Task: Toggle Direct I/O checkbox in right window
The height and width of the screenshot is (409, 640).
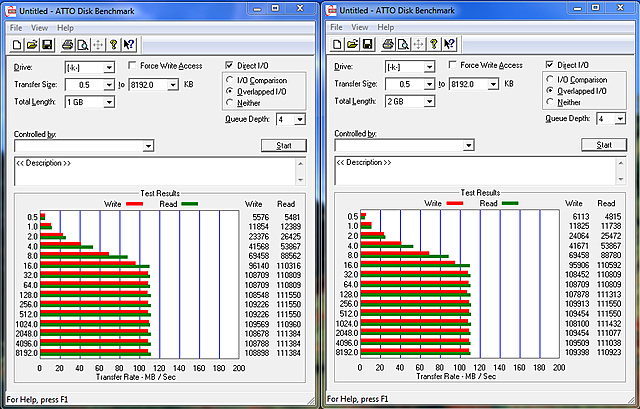Action: pos(549,64)
